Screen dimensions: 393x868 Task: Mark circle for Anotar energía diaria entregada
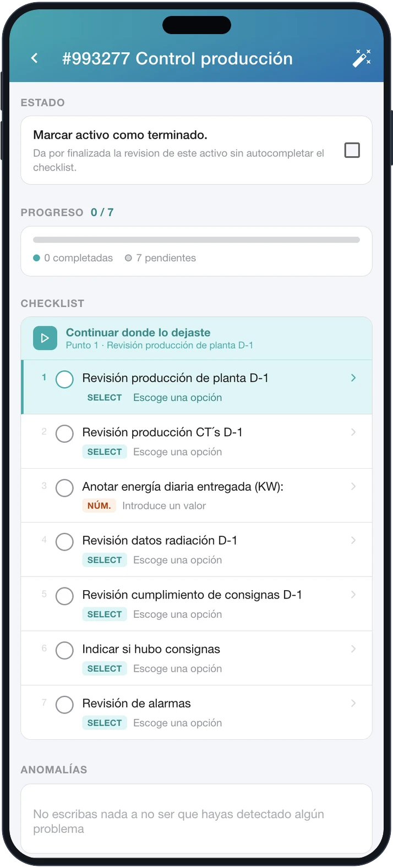64,488
